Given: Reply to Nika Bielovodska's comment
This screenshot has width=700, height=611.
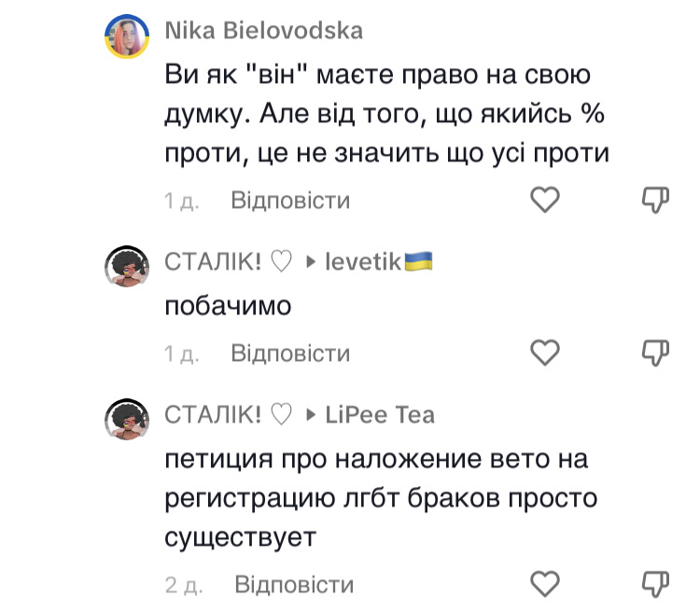Looking at the screenshot, I should (289, 201).
